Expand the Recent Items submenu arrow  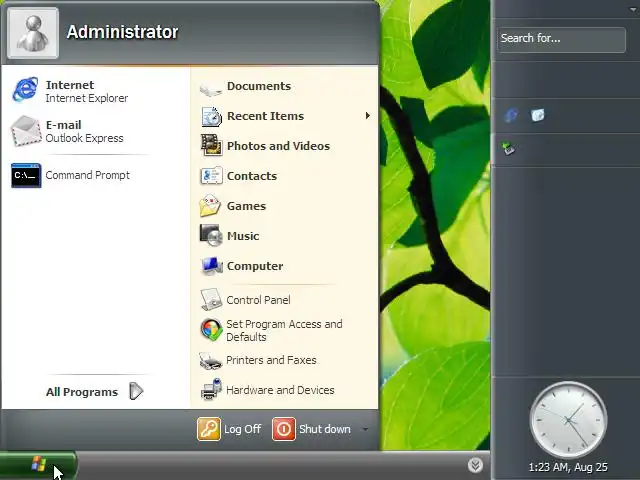368,116
